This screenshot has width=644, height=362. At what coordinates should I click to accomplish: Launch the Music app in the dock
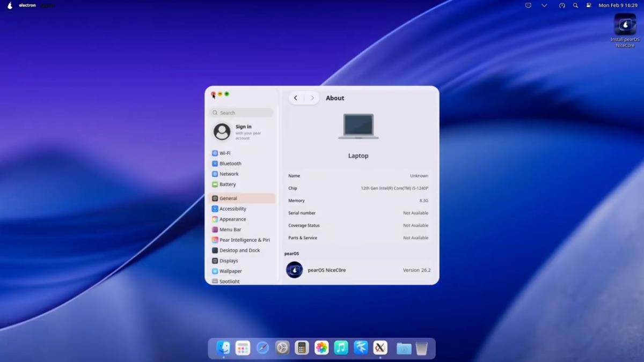(341, 348)
